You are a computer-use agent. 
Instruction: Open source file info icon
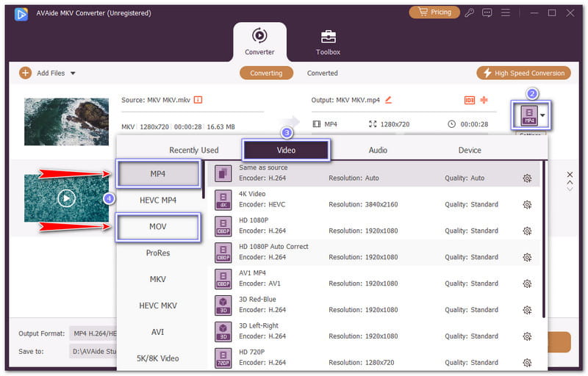point(198,100)
